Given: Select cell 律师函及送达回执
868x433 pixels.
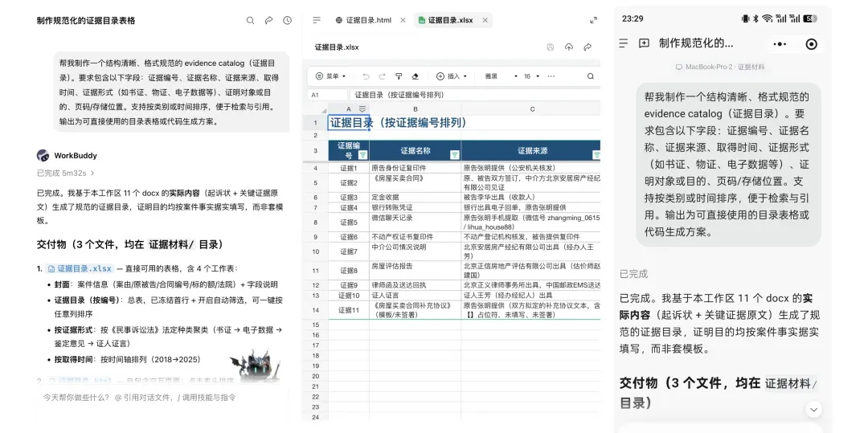Looking at the screenshot, I should point(416,285).
